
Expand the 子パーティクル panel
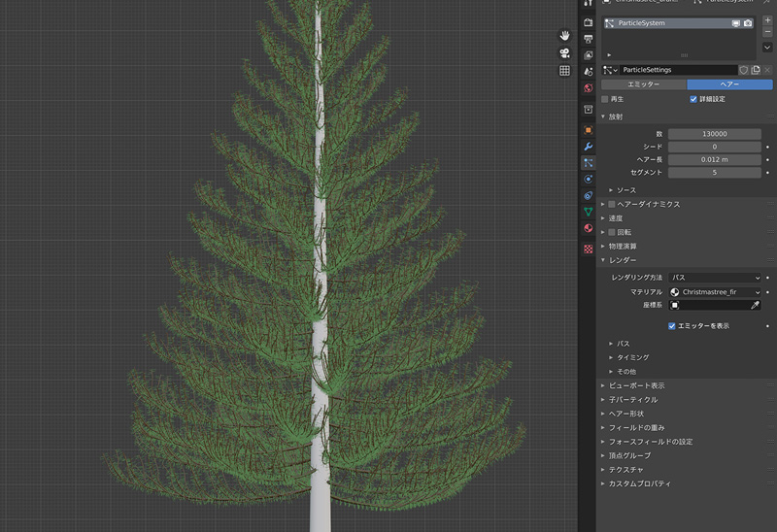(631, 399)
